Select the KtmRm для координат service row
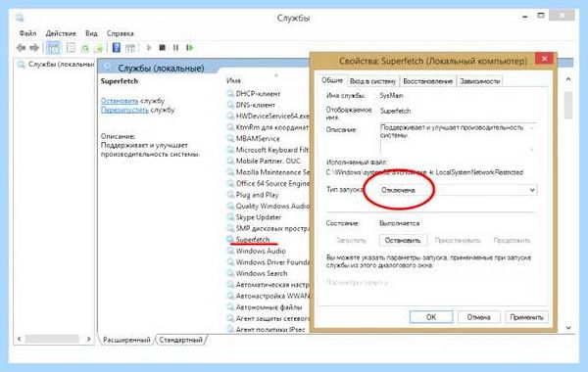The width and height of the screenshot is (588, 372). (x=268, y=127)
